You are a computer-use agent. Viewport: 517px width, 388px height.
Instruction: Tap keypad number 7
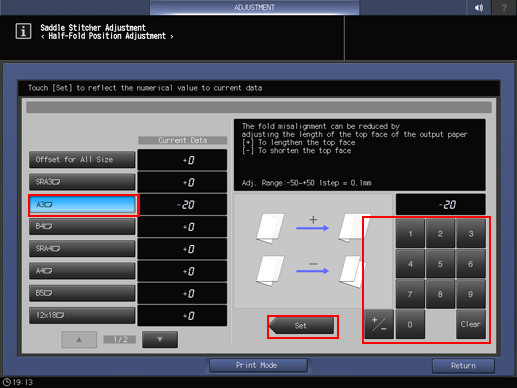[410, 294]
